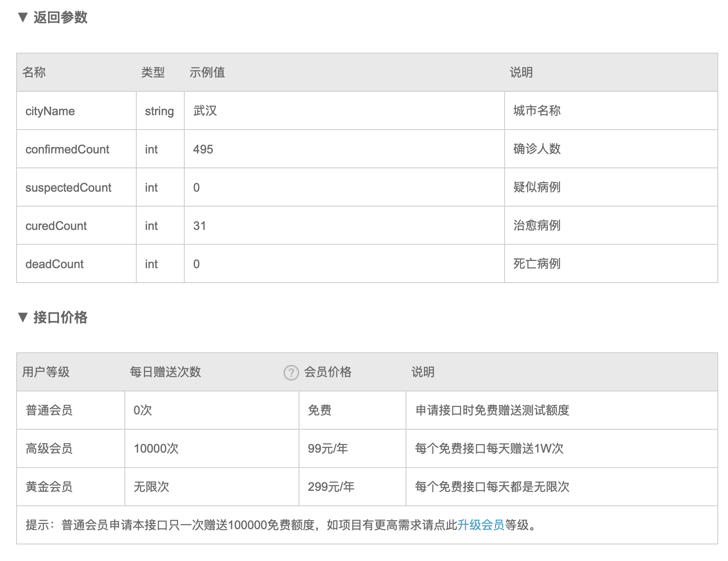
Task: Click the 示例值 column header
Action: point(207,72)
